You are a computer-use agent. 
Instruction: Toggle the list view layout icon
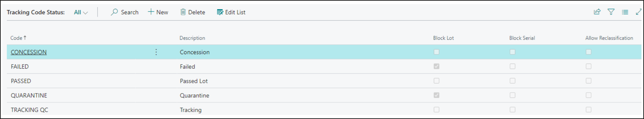coord(625,12)
